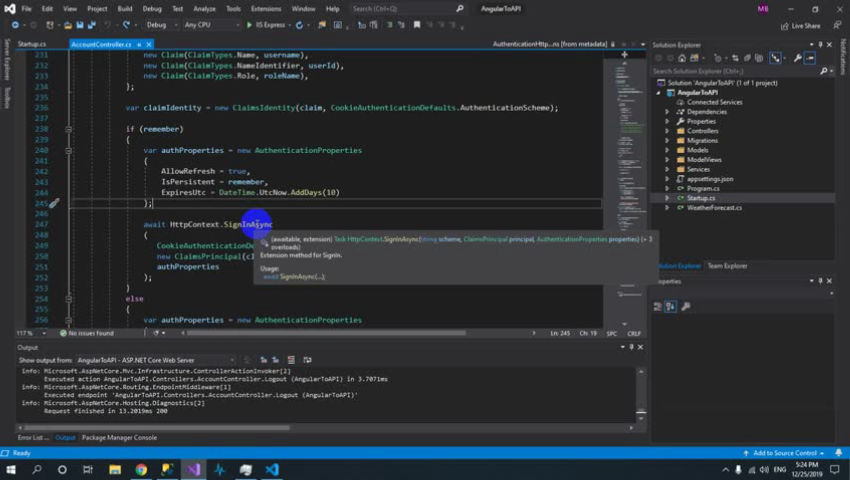Switch Properties panel to Categorized view
This screenshot has width=850, height=480.
point(658,307)
